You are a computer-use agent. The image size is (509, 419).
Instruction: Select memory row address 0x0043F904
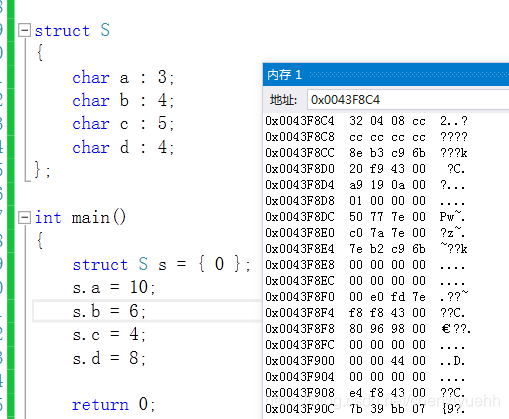pos(300,377)
